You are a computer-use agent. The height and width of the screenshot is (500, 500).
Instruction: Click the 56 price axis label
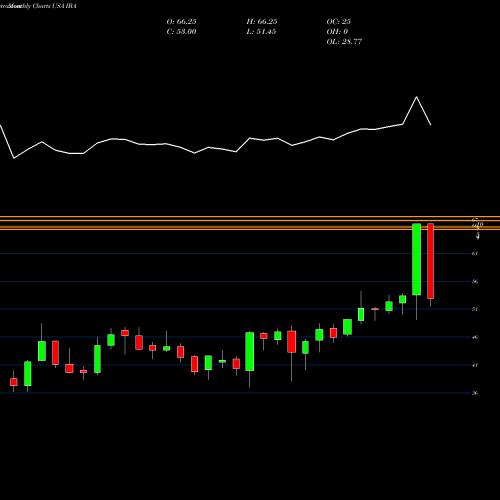pos(475,282)
